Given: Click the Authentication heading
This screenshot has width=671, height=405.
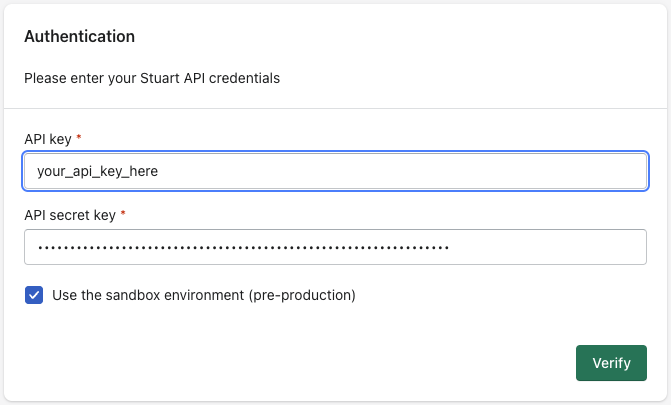Looking at the screenshot, I should pyautogui.click(x=80, y=36).
